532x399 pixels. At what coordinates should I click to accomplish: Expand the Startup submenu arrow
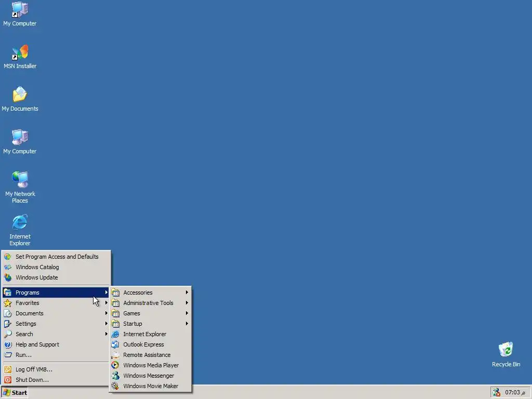coord(187,324)
